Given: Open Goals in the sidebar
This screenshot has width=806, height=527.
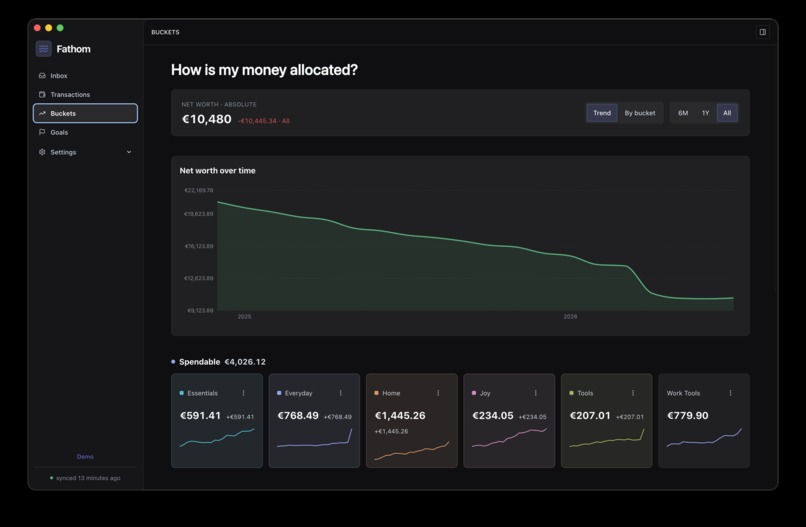Looking at the screenshot, I should click(x=85, y=132).
